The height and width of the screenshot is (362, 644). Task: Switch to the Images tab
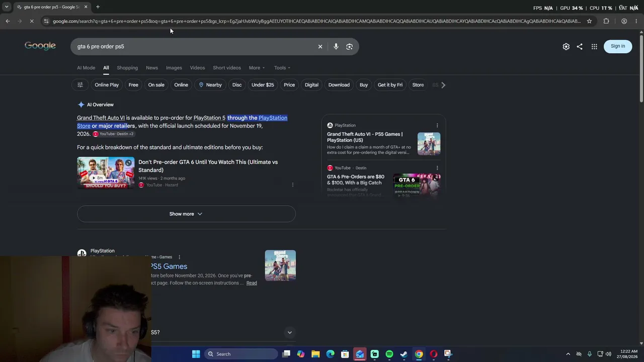tap(174, 68)
